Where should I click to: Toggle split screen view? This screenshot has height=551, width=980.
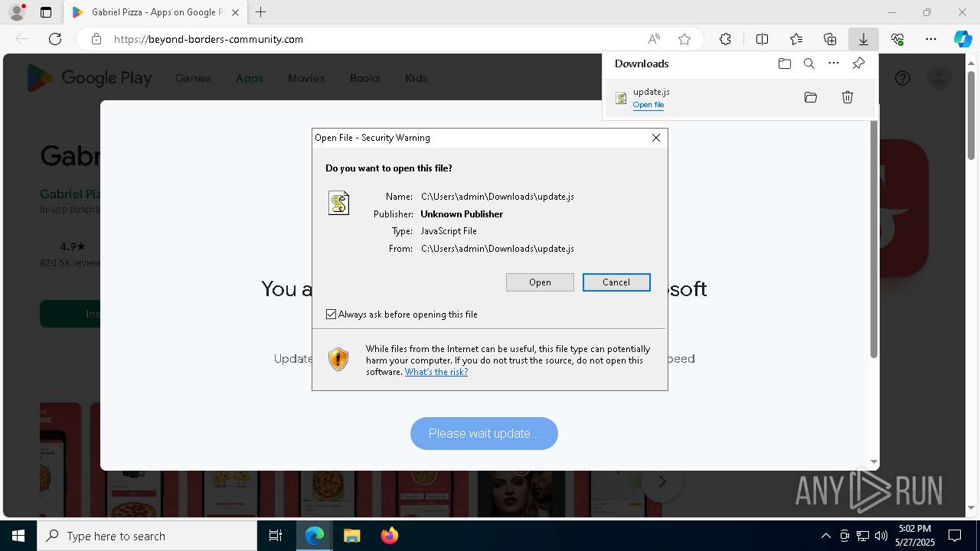tap(762, 39)
